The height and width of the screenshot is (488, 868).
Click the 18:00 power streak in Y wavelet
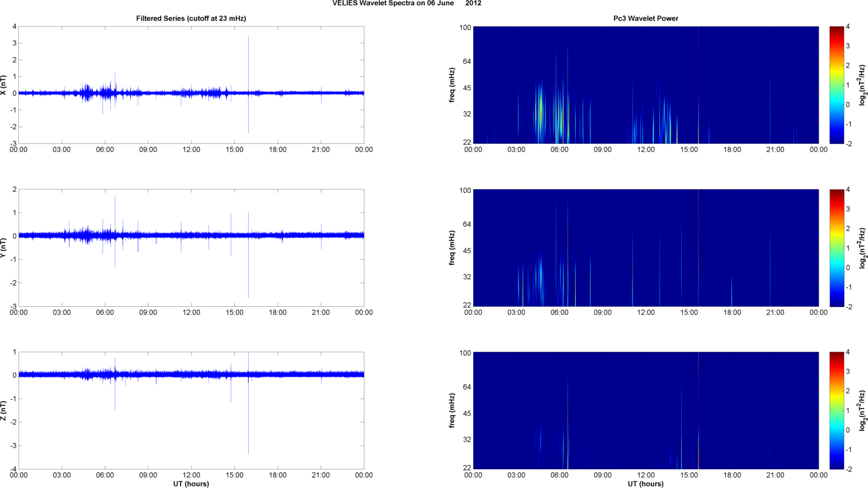tap(732, 290)
